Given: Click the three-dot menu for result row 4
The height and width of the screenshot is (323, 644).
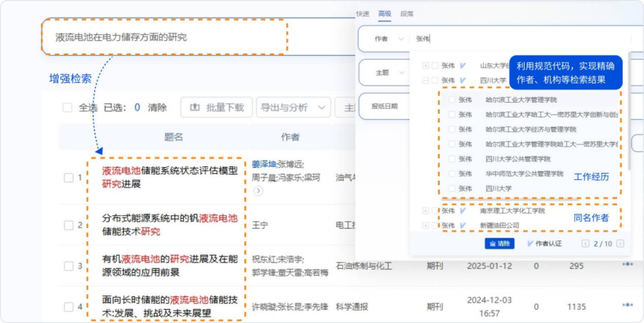Looking at the screenshot, I should tap(627, 305).
